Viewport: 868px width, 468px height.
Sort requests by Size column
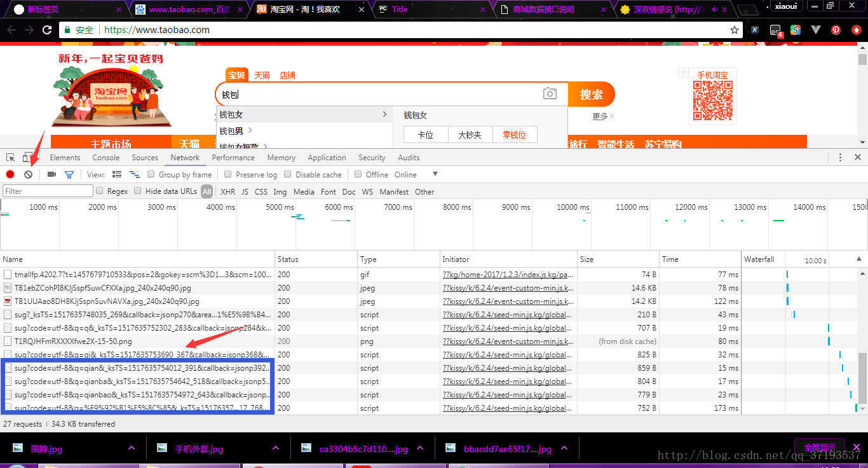click(618, 259)
